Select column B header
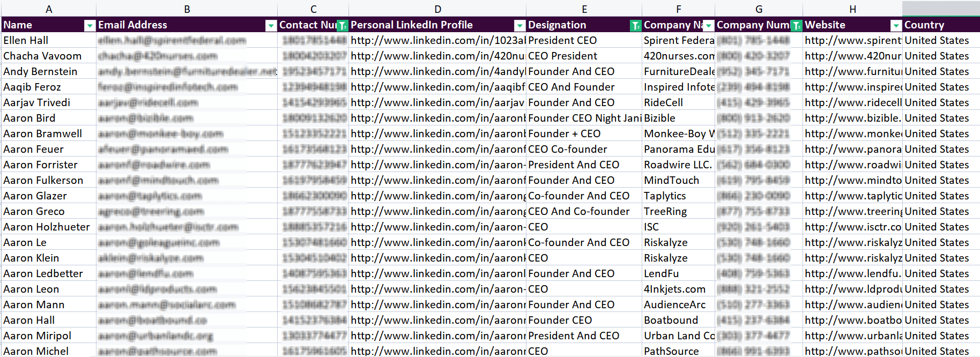Image resolution: width=980 pixels, height=357 pixels. coord(187,9)
